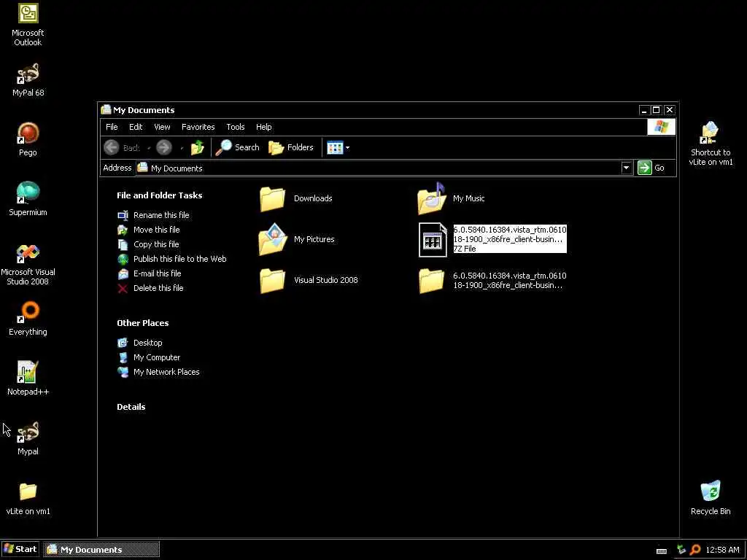Screen dimensions: 747x560
Task: Open the Search pane in Explorer
Action: click(x=237, y=147)
